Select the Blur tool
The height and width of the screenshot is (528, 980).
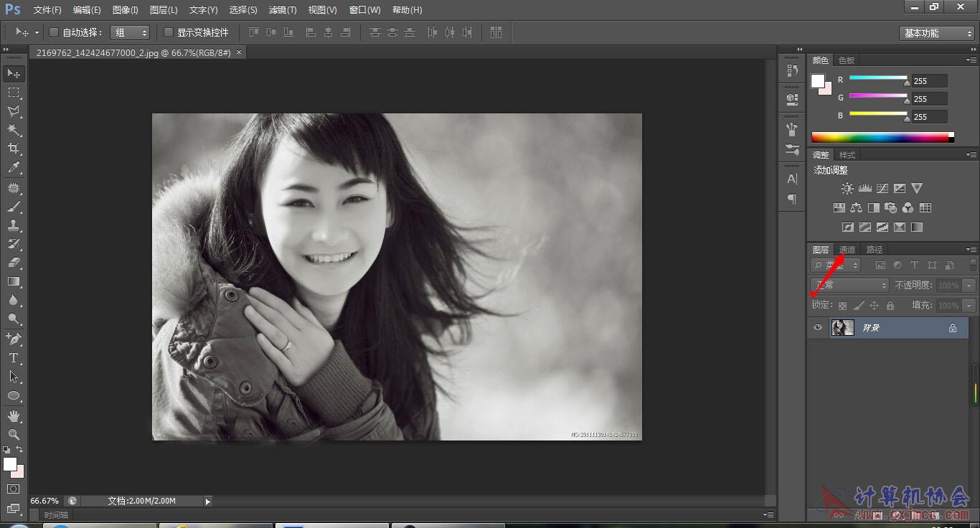(x=14, y=300)
